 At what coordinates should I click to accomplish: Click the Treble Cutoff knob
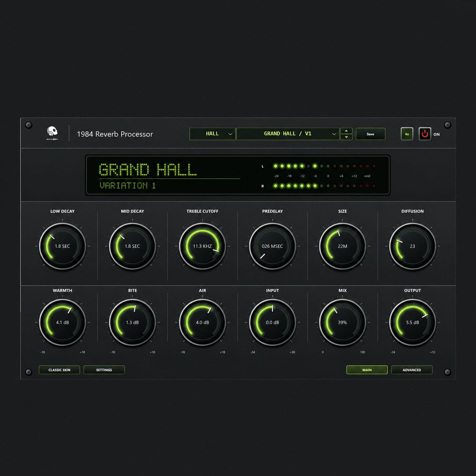[x=202, y=246]
